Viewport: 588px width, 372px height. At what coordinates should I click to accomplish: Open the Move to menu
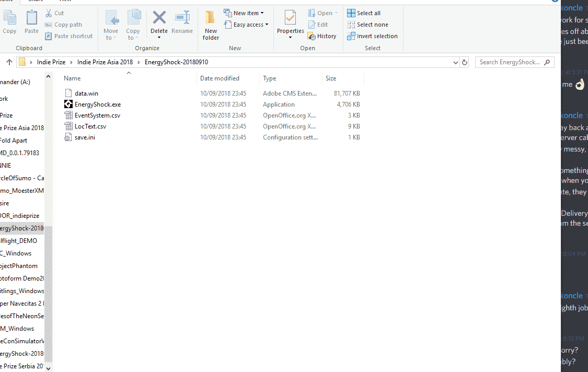(x=111, y=25)
